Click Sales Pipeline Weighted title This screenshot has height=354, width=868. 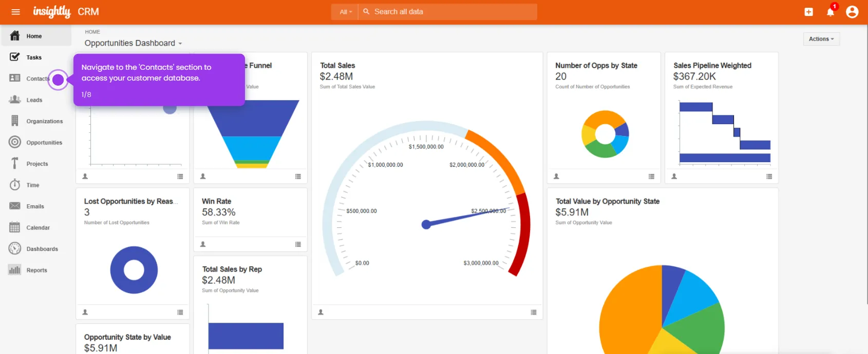(712, 66)
